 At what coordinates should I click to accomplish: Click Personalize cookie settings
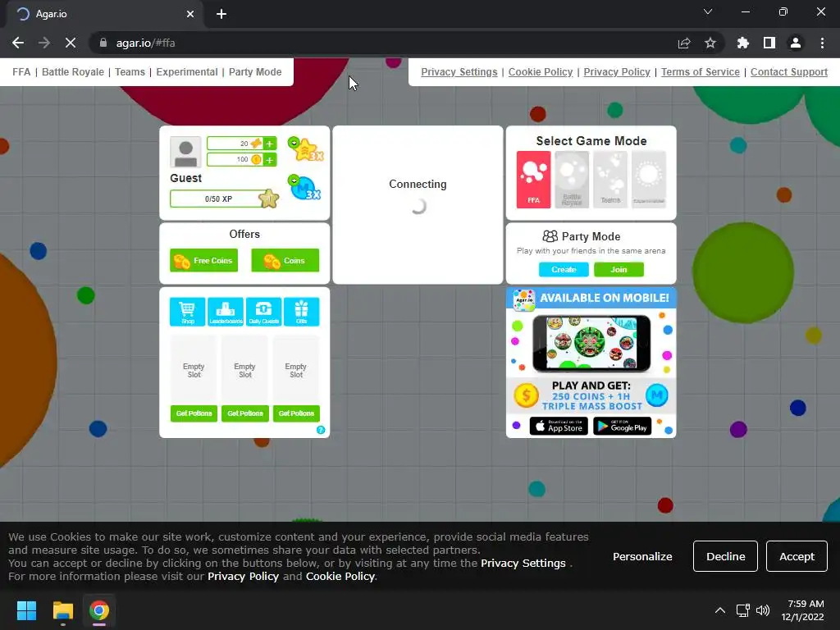coord(642,557)
